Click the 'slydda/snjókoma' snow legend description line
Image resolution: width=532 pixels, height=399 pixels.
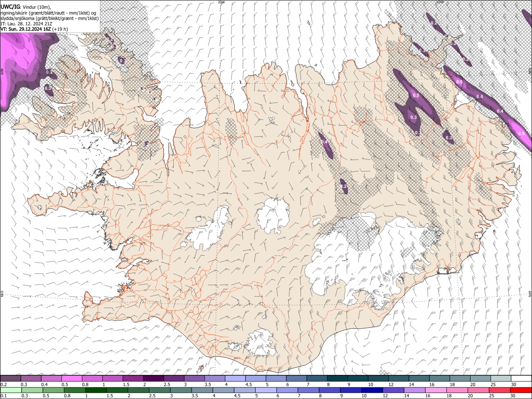[49, 18]
